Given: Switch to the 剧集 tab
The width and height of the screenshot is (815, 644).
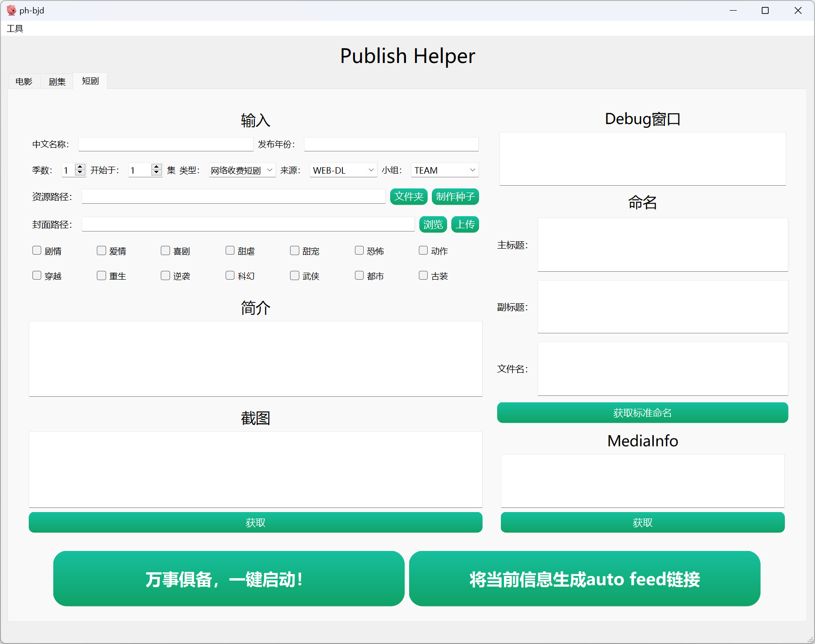Looking at the screenshot, I should tap(57, 81).
